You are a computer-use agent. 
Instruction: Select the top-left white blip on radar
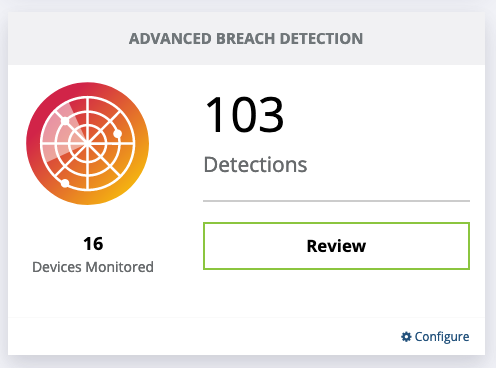tap(65, 120)
